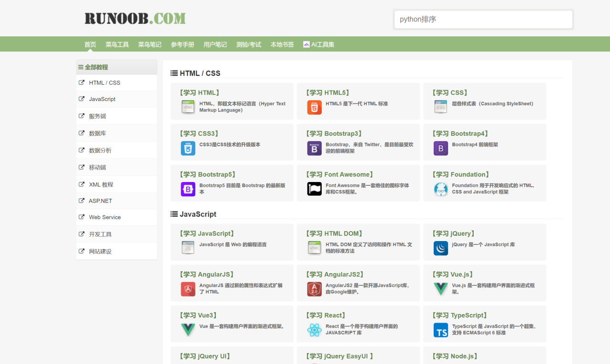Image resolution: width=610 pixels, height=364 pixels.
Task: Click the AngularJS red shield icon
Action: click(188, 289)
